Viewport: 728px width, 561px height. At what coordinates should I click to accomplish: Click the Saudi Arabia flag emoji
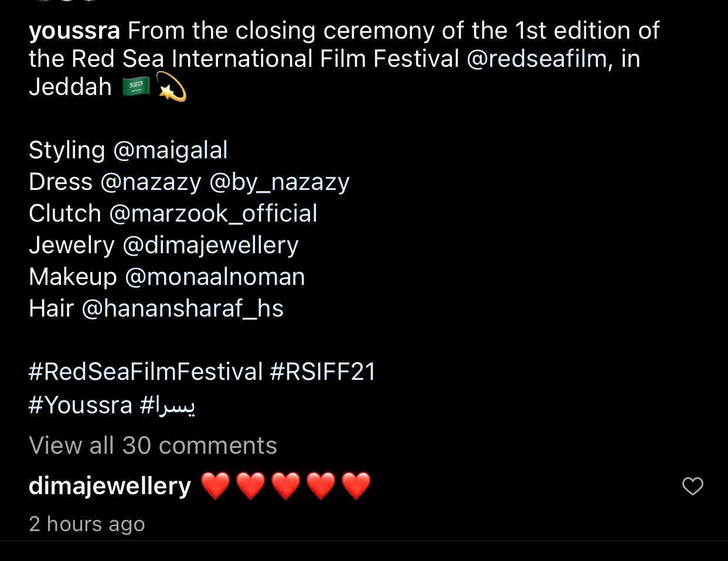(x=136, y=87)
